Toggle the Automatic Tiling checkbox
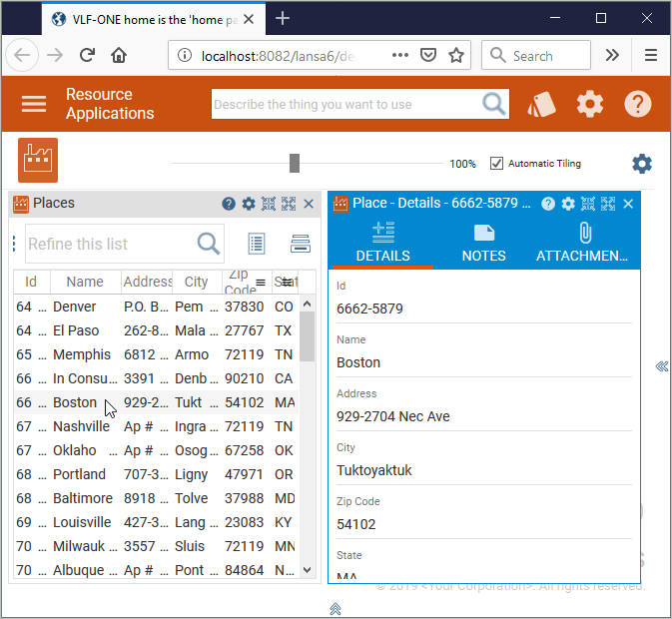 coord(497,164)
